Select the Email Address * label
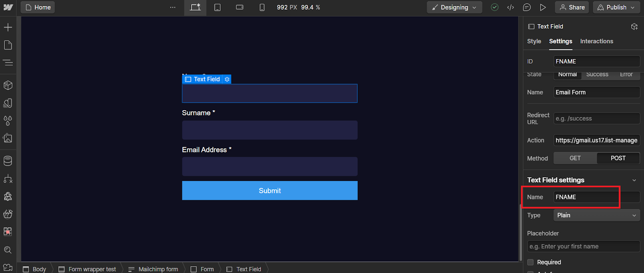Screen dimensions: 644x273 coord(206,150)
